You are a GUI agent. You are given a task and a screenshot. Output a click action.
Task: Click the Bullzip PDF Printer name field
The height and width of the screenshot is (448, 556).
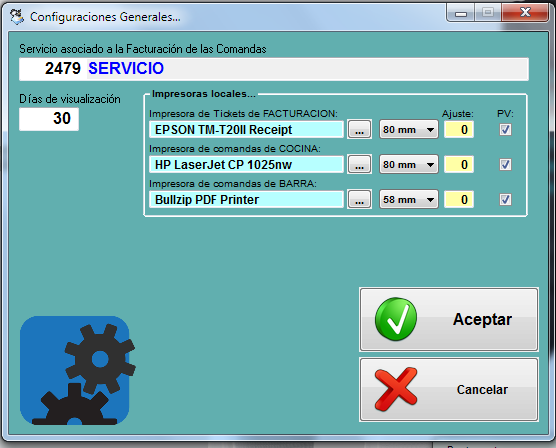[246, 199]
